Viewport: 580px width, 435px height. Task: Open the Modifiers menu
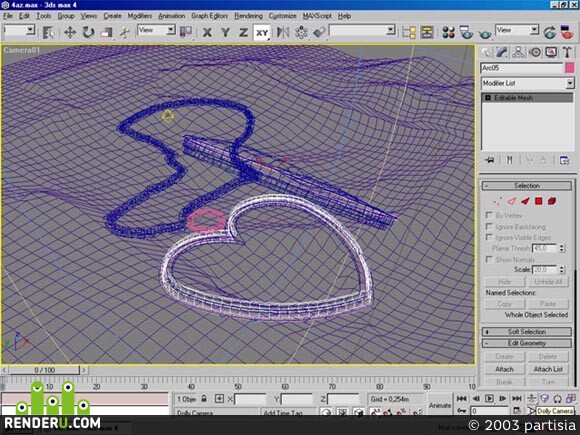click(x=139, y=16)
